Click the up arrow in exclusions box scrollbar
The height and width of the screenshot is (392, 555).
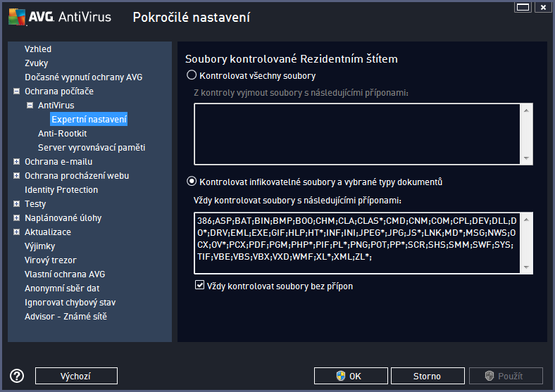point(526,110)
